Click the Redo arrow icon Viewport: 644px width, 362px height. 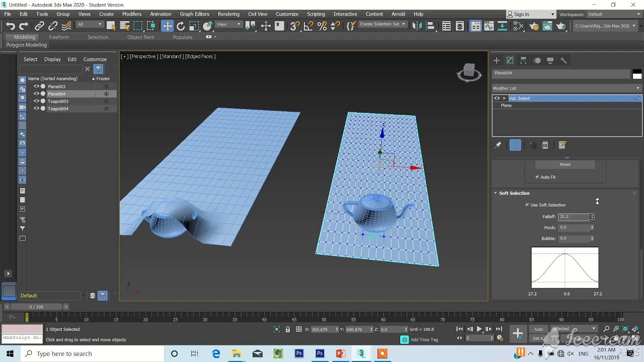tap(24, 26)
